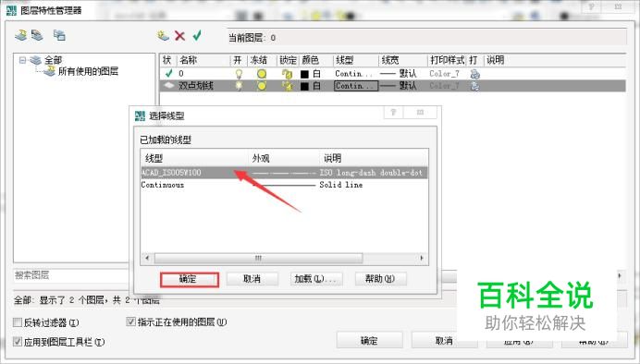Click the help question mark of 选择线型 dialog
The image size is (640, 364).
click(x=393, y=113)
